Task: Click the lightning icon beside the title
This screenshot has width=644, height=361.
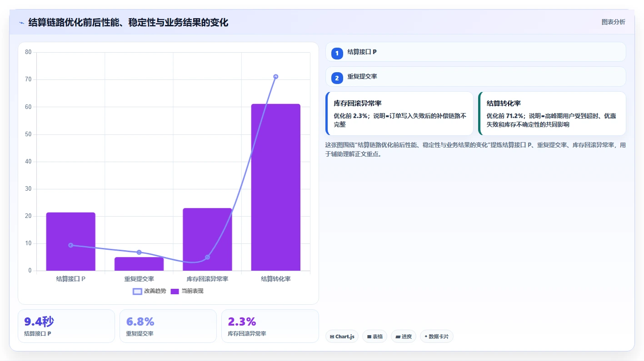Action: point(21,23)
